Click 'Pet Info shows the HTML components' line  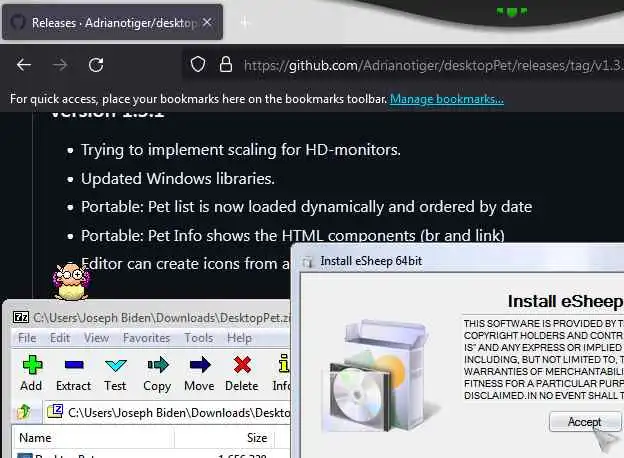pyautogui.click(x=293, y=236)
